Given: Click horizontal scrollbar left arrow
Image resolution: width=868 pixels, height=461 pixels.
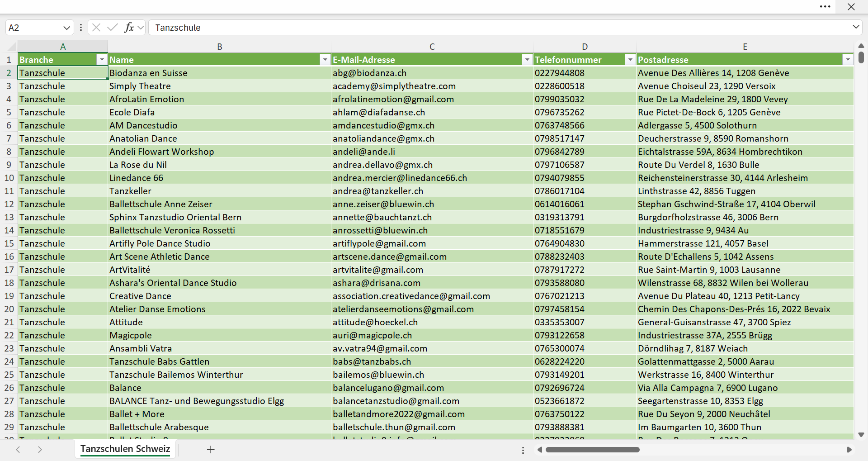Looking at the screenshot, I should 539,450.
